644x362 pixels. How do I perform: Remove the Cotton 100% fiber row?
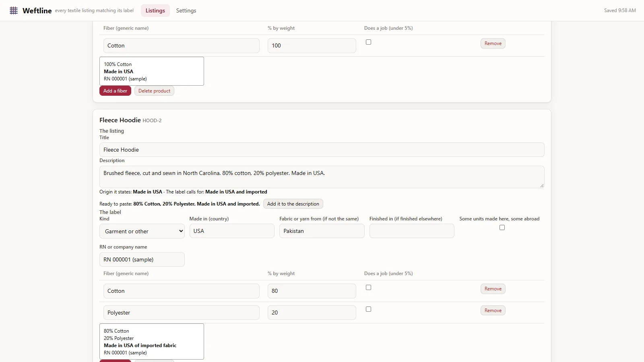coord(493,43)
